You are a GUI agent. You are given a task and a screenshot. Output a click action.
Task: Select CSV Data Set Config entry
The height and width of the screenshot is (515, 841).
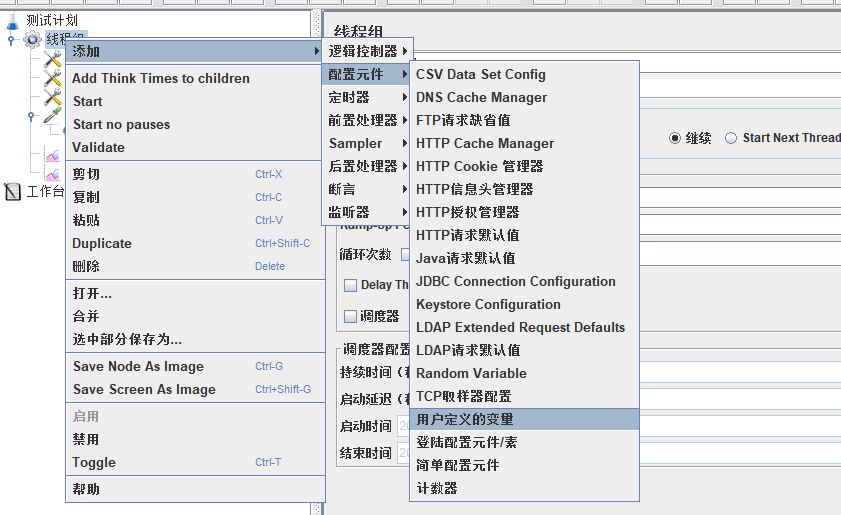tap(481, 74)
